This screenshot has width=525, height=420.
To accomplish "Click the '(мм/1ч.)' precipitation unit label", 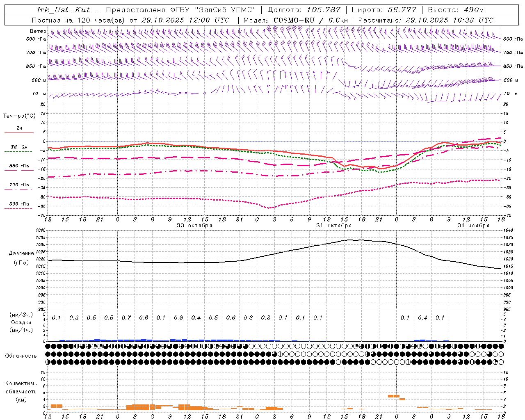I will (22, 330).
